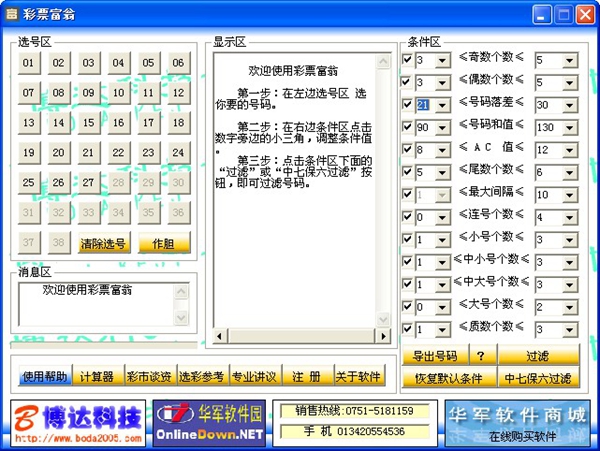Viewport: 600px width, 451px height.
Task: Toggle the 奇数个数 condition checkbox
Action: pyautogui.click(x=407, y=60)
